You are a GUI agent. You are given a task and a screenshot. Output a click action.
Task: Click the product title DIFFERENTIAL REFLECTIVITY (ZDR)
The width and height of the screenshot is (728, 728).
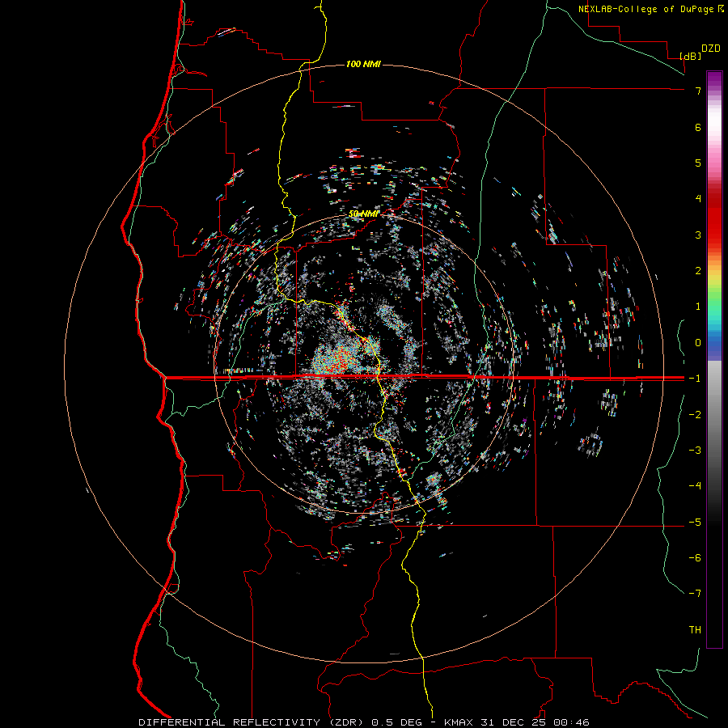coord(252,722)
